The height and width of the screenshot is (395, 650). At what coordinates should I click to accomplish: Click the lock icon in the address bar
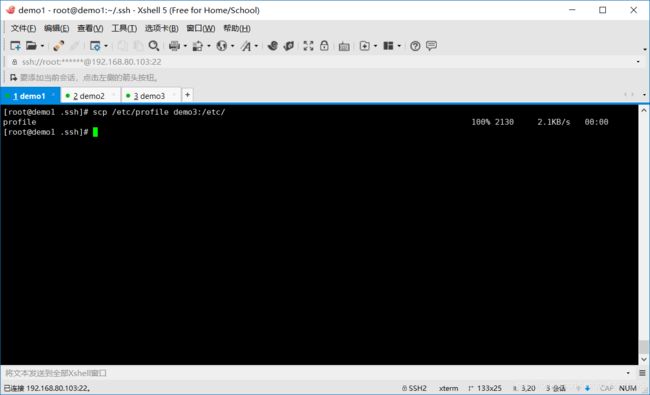(x=14, y=62)
